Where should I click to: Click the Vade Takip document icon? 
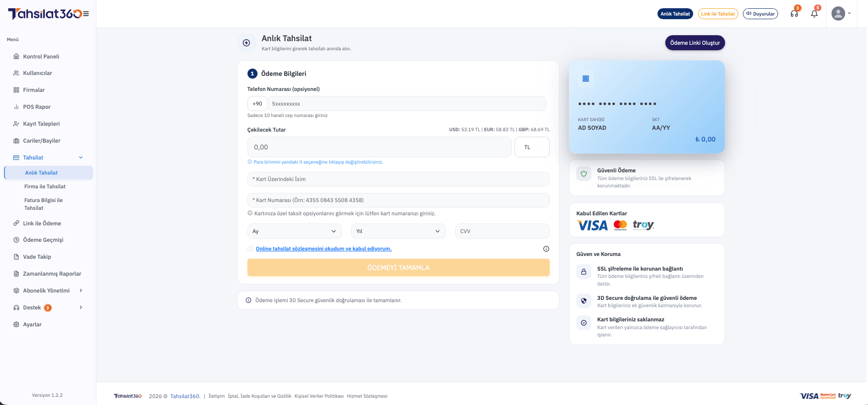16,257
